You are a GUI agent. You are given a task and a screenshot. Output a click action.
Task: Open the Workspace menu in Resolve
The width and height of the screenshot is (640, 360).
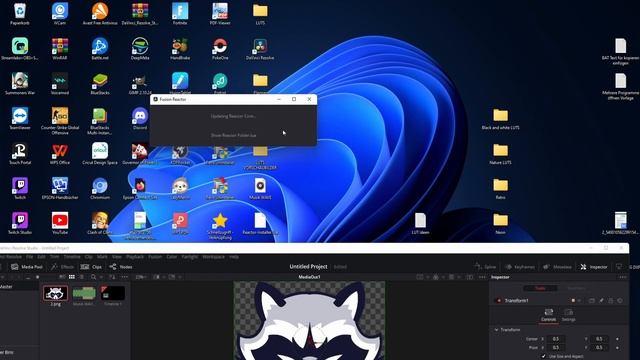pyautogui.click(x=213, y=257)
